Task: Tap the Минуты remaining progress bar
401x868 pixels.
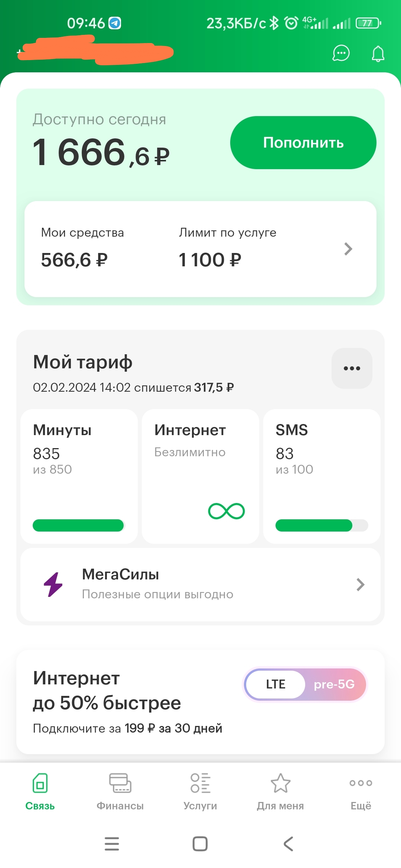Action: pyautogui.click(x=78, y=525)
